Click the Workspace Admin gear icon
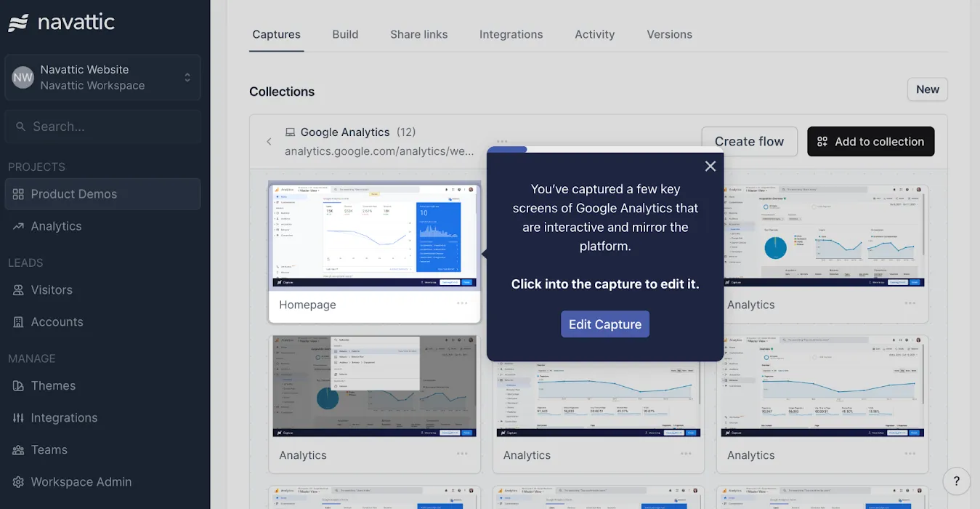Image resolution: width=980 pixels, height=509 pixels. click(x=18, y=481)
